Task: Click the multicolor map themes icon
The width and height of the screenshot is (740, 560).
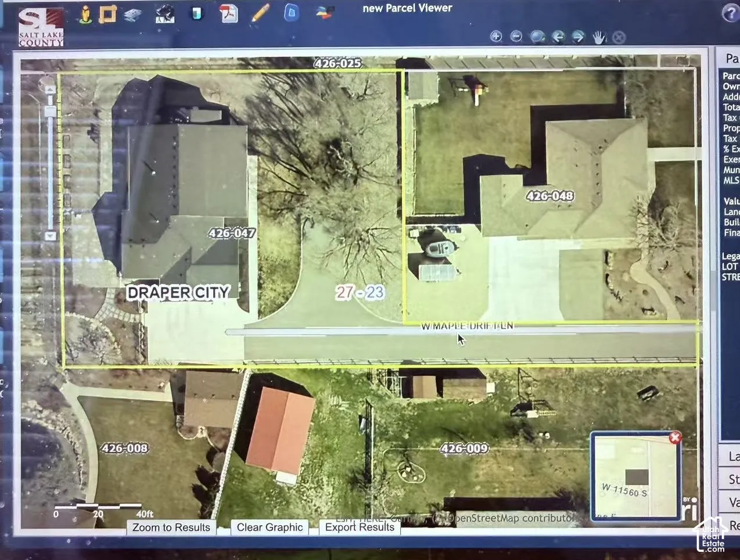Action: [x=325, y=13]
